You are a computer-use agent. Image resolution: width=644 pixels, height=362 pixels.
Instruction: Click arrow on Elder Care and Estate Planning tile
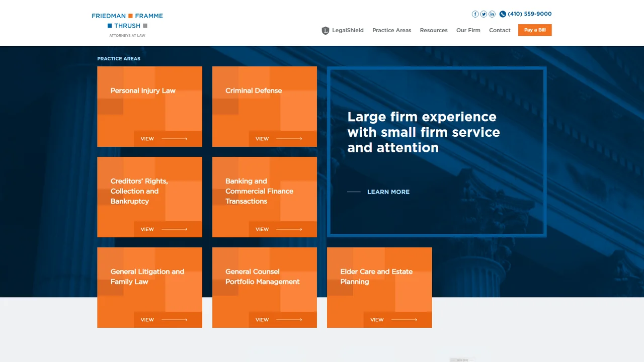404,320
